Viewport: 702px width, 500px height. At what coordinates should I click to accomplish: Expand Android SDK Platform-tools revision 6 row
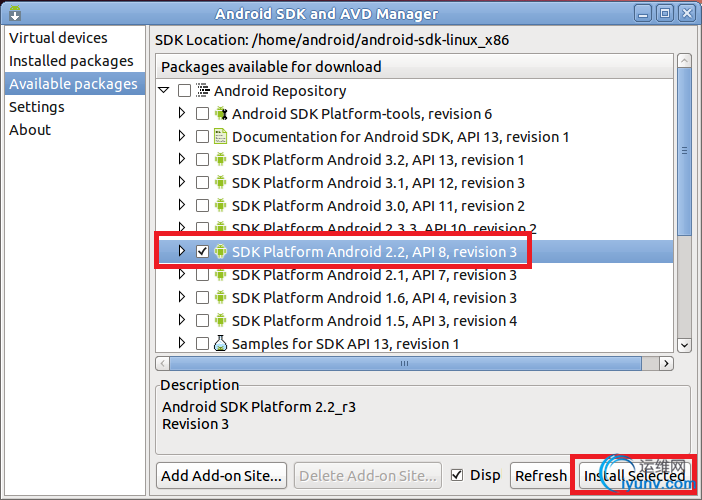coord(182,113)
